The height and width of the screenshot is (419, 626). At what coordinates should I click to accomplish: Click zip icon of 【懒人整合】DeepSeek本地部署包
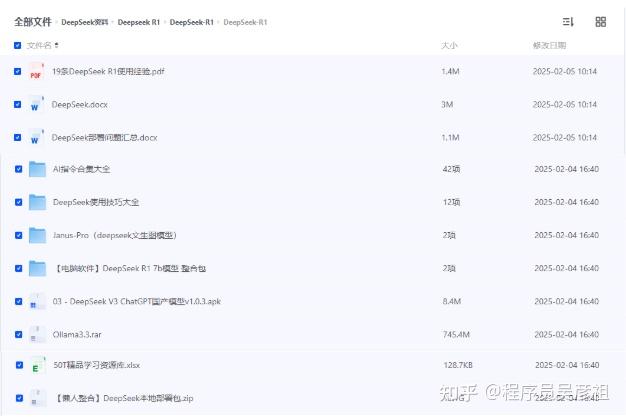click(37, 398)
